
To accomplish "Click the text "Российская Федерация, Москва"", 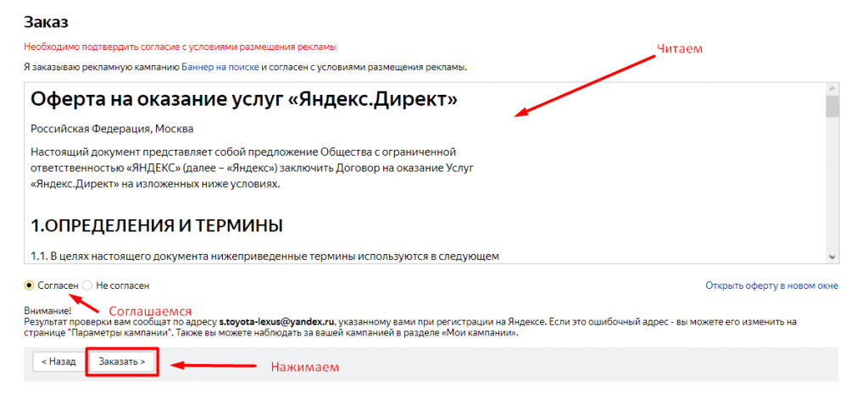I will pos(113,129).
